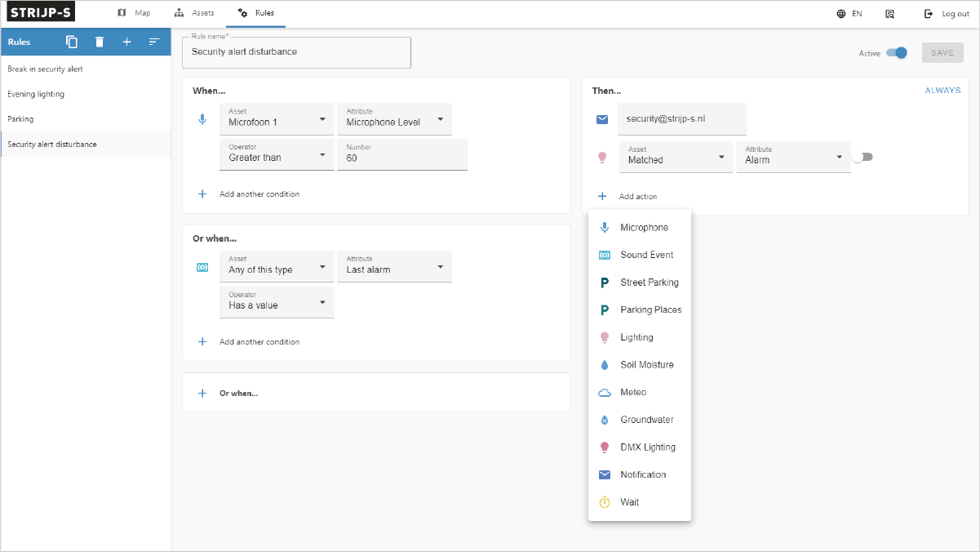This screenshot has height=552, width=980.
Task: Click the ALWAYS link in Then panel
Action: 942,91
